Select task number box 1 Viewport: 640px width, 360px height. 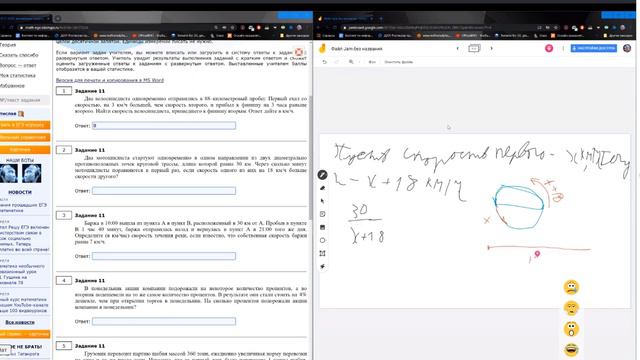click(x=64, y=91)
